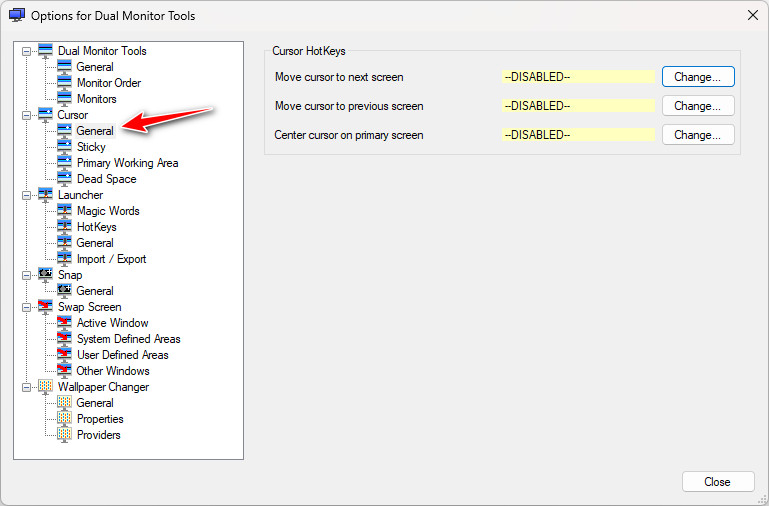Click the DISABLED field for next screen hotkey

click(578, 77)
